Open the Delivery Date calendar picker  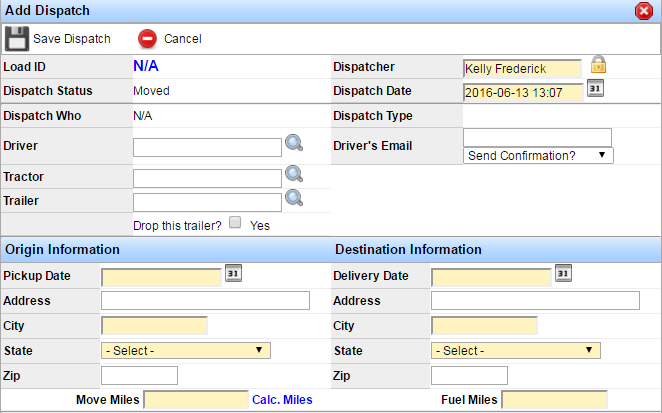tap(563, 273)
